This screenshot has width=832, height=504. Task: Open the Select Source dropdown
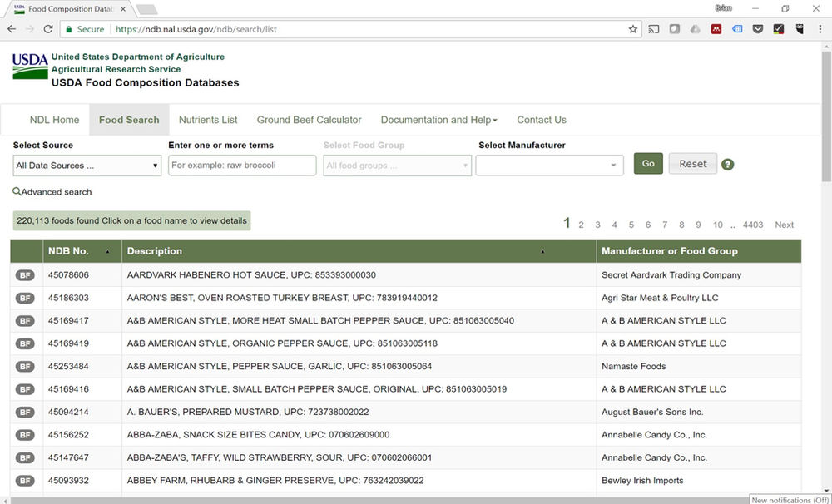[x=87, y=166]
